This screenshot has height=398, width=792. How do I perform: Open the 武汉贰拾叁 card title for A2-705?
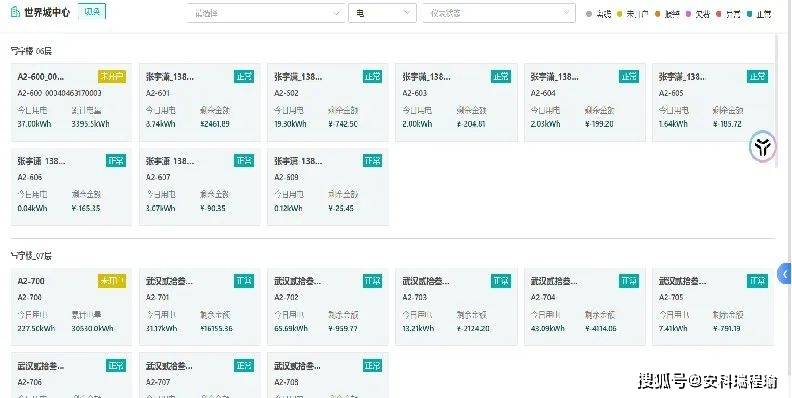[x=682, y=281]
